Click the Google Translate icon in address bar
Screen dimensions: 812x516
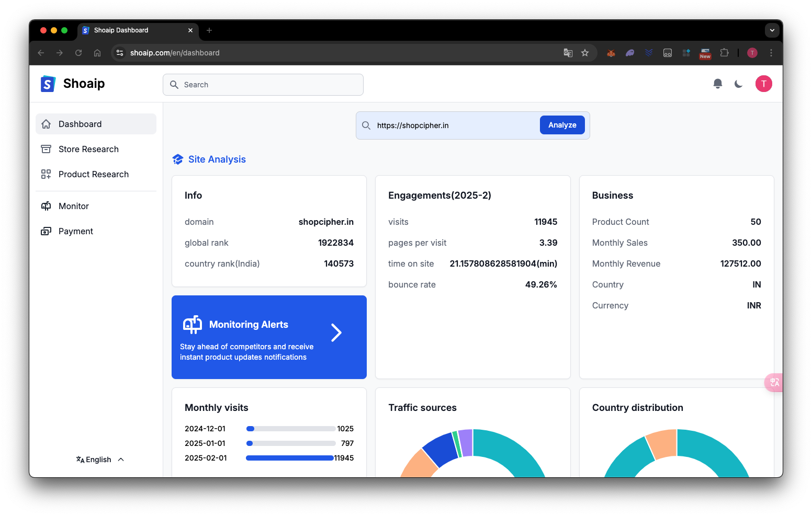(568, 53)
